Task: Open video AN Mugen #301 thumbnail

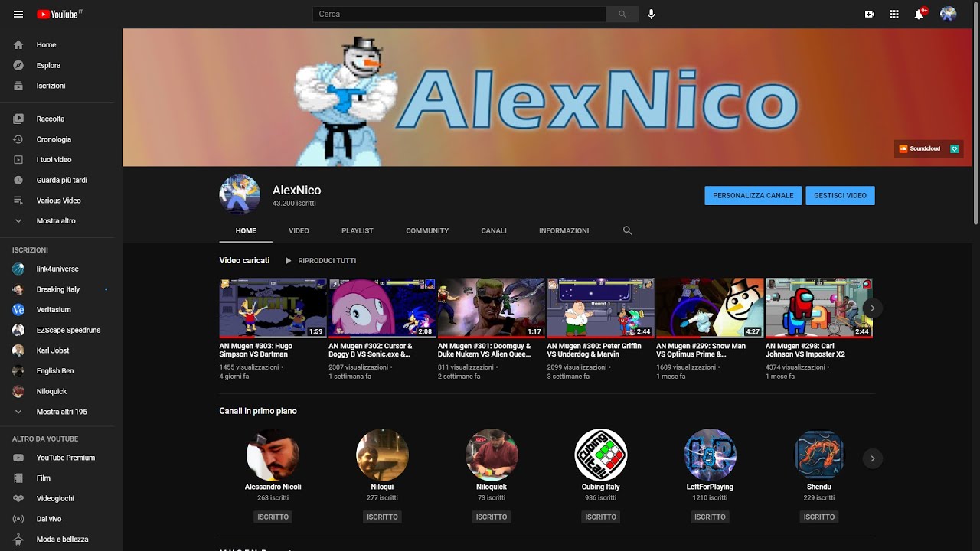Action: (x=492, y=308)
